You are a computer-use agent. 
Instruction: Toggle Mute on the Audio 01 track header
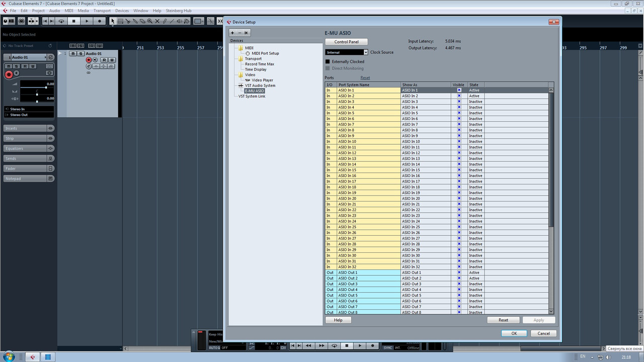[x=73, y=54]
